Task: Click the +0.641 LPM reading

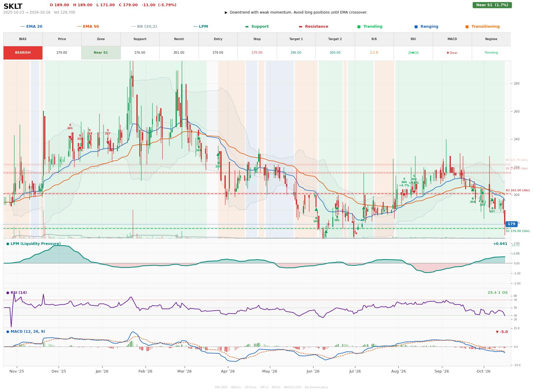Action: click(x=500, y=244)
